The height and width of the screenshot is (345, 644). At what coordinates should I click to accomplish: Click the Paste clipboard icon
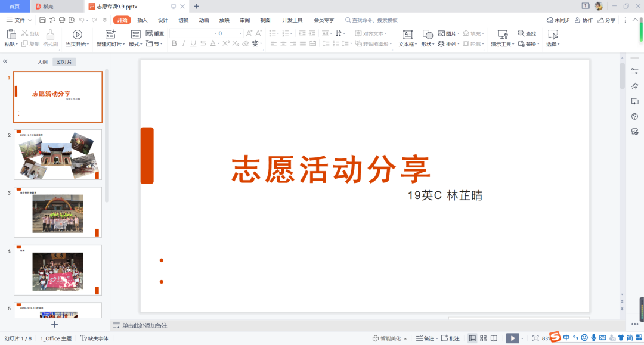[x=10, y=35]
